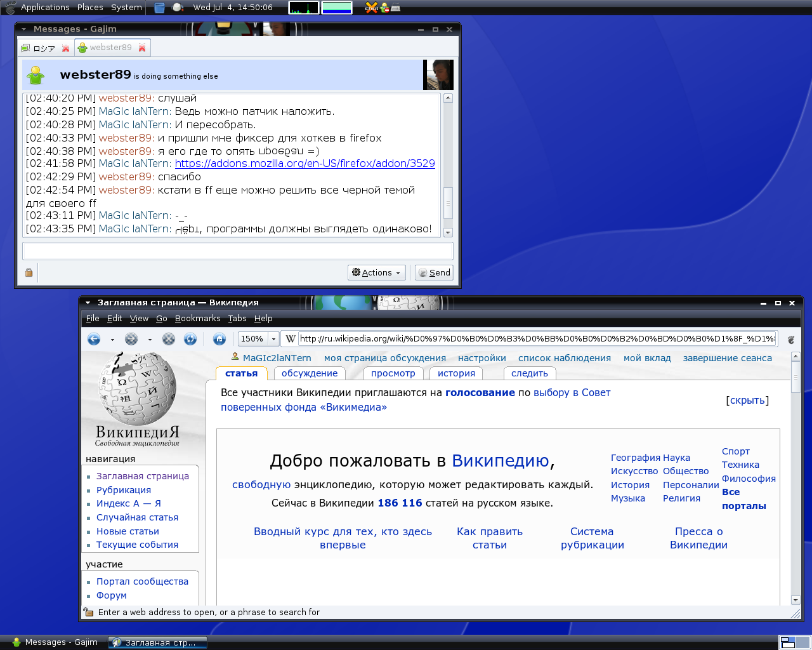Click the Gajim buddy tray icon
Screen dimensions: 812x650
click(384, 8)
